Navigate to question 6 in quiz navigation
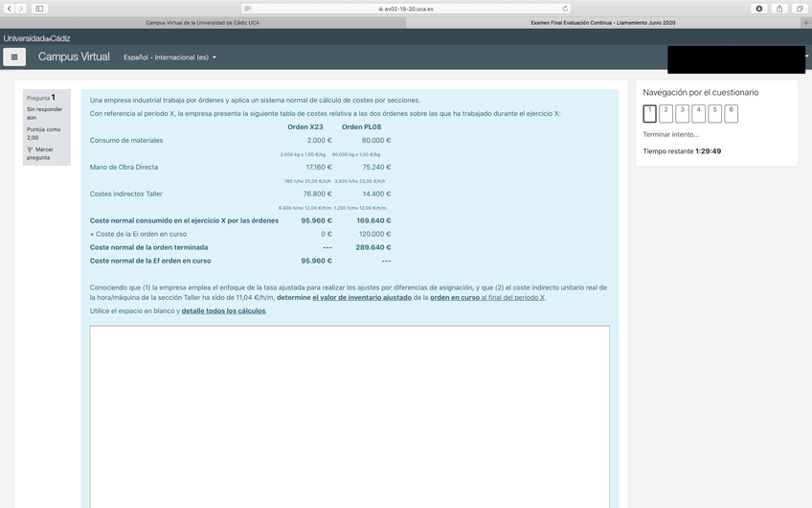812x508 pixels. [x=732, y=114]
